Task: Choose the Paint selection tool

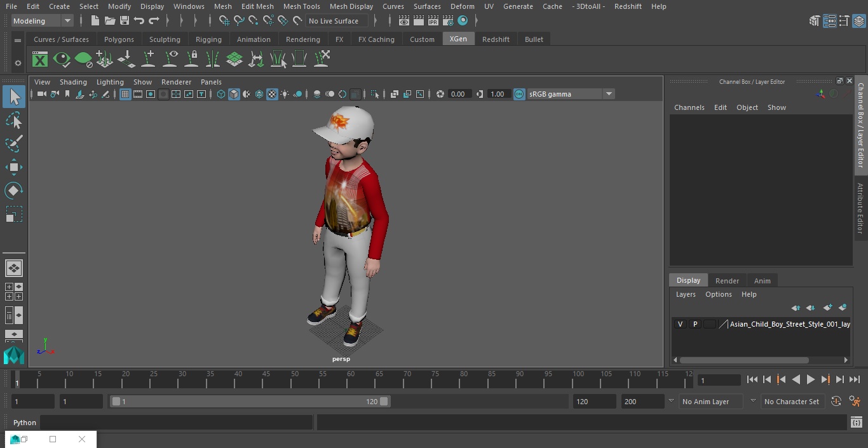Action: 14,144
